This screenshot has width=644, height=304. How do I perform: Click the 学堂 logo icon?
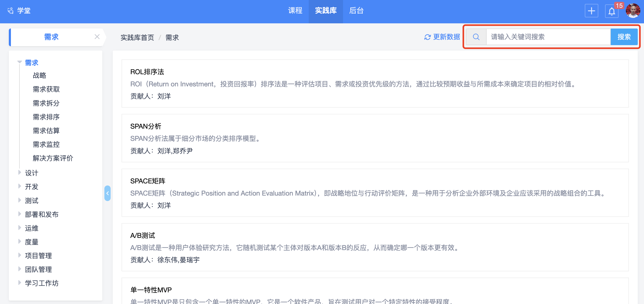click(10, 11)
